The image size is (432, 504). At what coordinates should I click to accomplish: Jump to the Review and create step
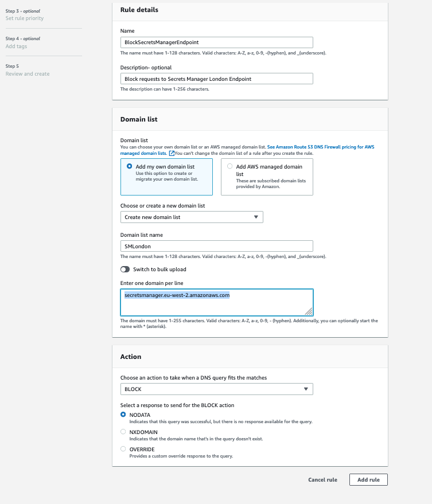pos(26,73)
